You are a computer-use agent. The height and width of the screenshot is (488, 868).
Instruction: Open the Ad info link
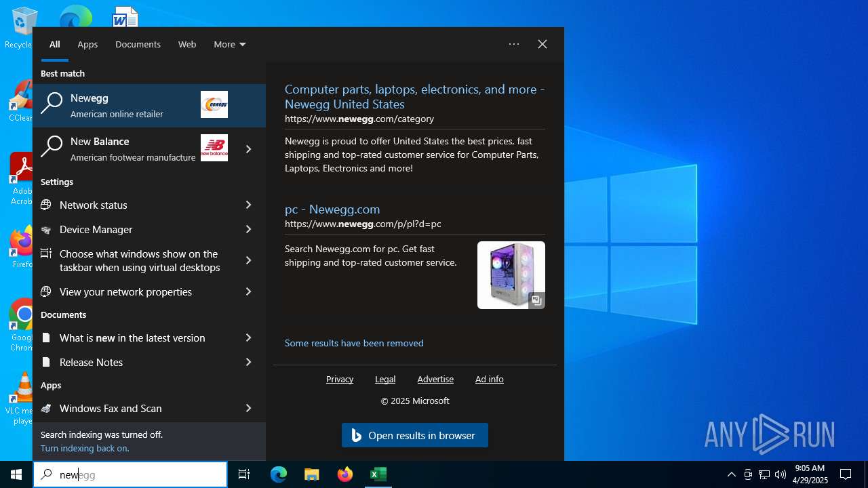[490, 379]
